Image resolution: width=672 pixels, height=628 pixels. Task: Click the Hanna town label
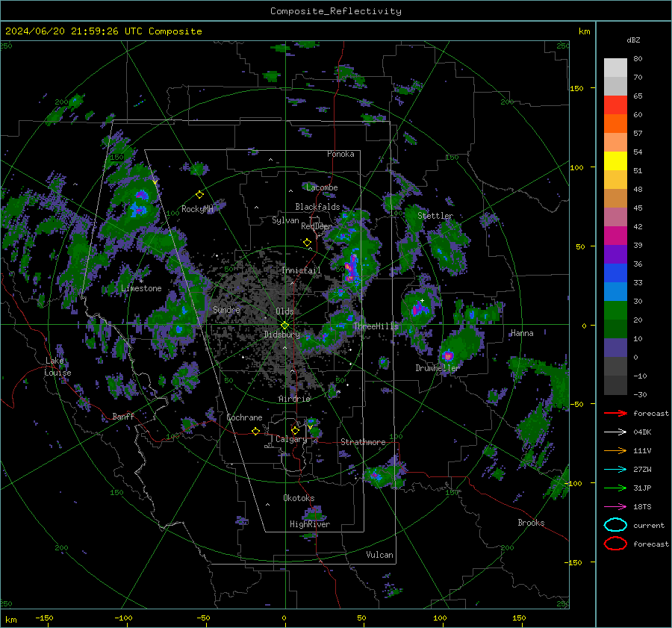point(522,333)
